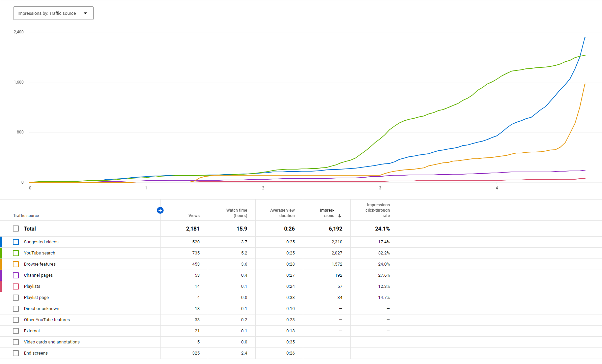Toggle the Playlists pink checkbox
The image size is (602, 364).
[x=16, y=286]
